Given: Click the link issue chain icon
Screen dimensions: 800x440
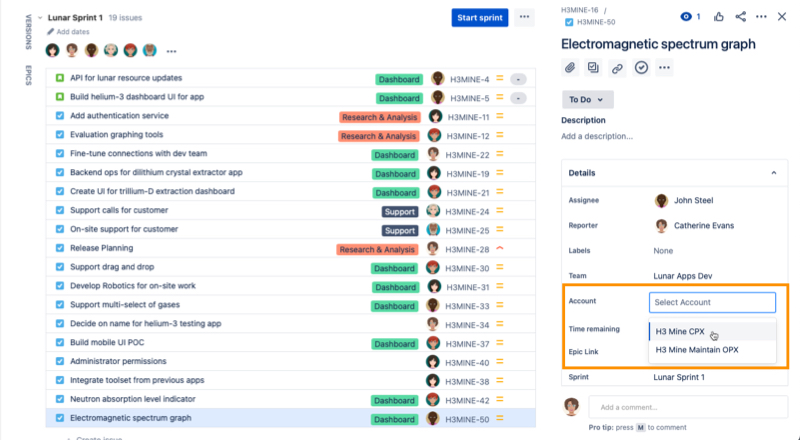Looking at the screenshot, I should 618,68.
